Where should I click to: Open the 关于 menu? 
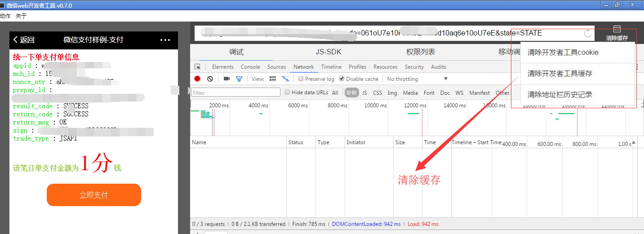pos(21,16)
